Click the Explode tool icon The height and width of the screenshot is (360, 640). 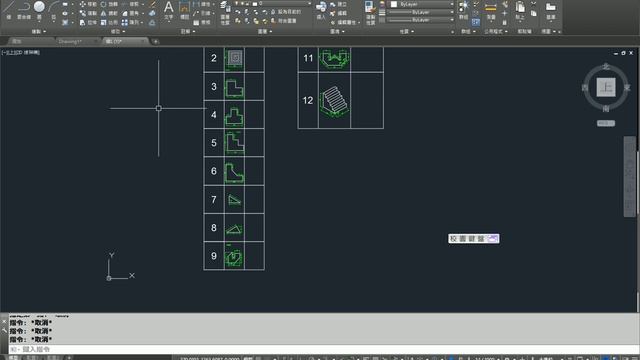click(x=152, y=13)
